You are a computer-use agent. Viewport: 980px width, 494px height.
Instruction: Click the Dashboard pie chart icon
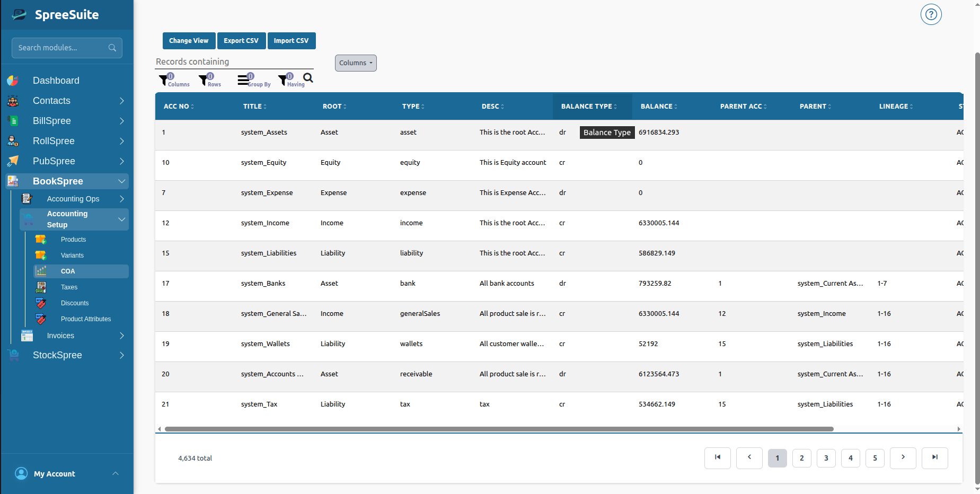(13, 81)
